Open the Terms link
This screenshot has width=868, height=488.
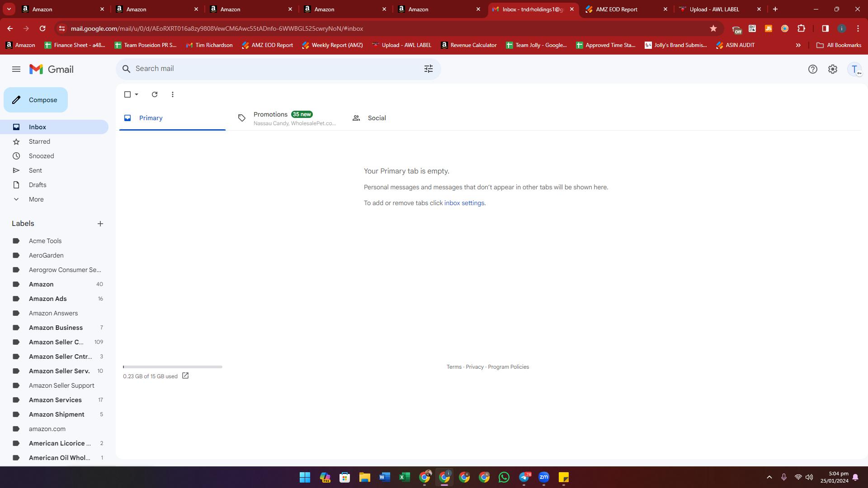point(454,367)
